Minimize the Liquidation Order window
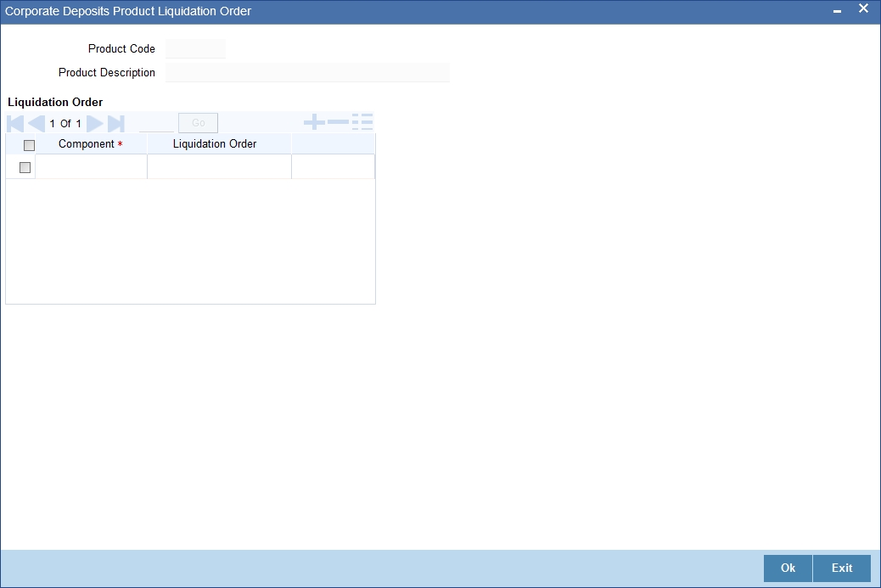This screenshot has height=588, width=881. [837, 11]
